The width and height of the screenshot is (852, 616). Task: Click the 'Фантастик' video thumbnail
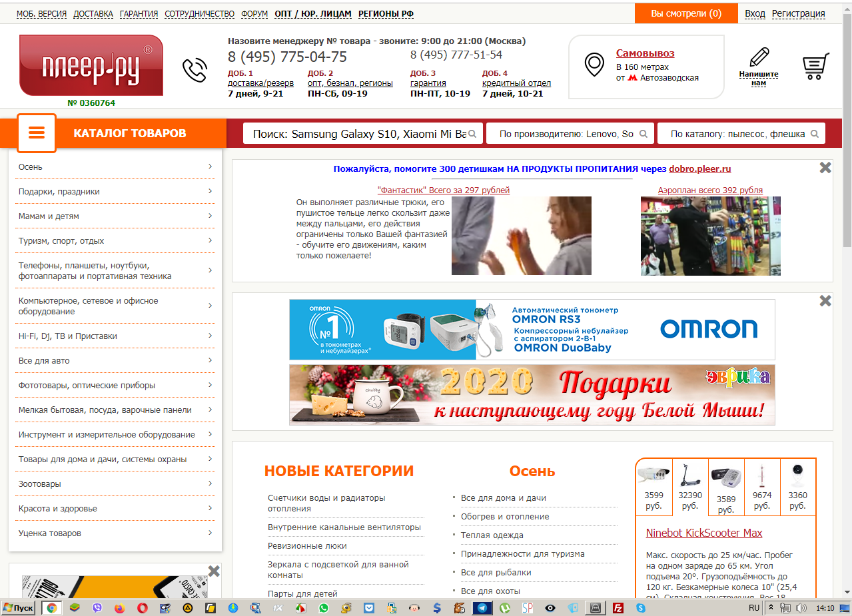pyautogui.click(x=522, y=236)
